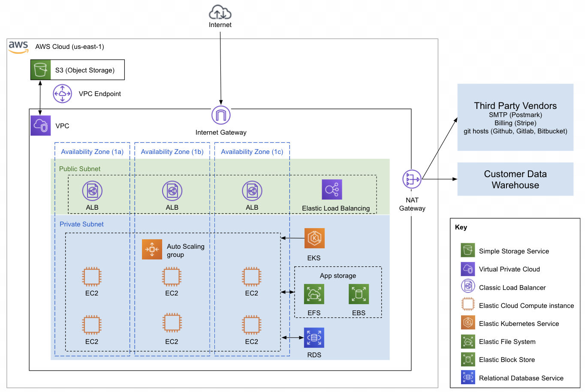585x392 pixels.
Task: Click the "Billing (Stripe)" text
Action: (x=516, y=123)
